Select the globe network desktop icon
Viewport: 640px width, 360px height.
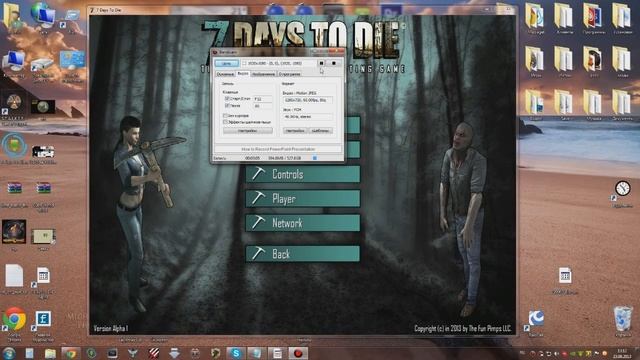(43, 15)
